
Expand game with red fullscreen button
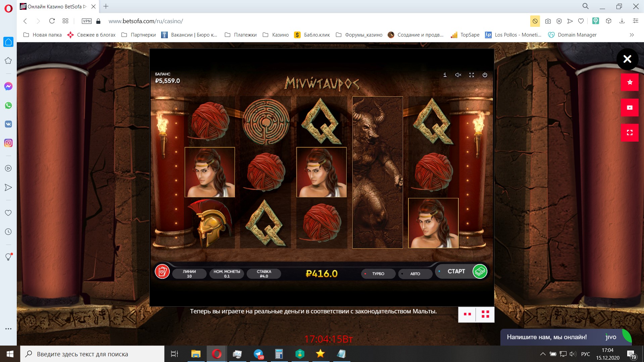tap(630, 133)
